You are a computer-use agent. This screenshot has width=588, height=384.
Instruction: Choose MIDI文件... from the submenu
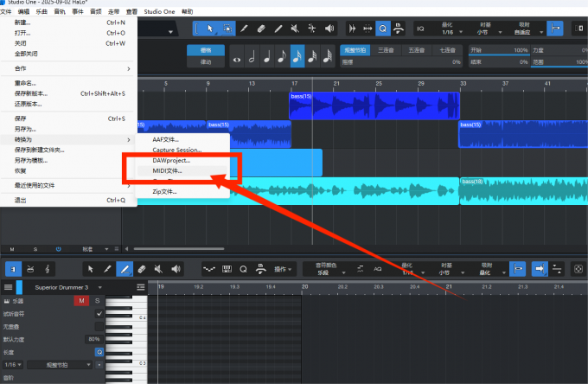[x=167, y=170]
